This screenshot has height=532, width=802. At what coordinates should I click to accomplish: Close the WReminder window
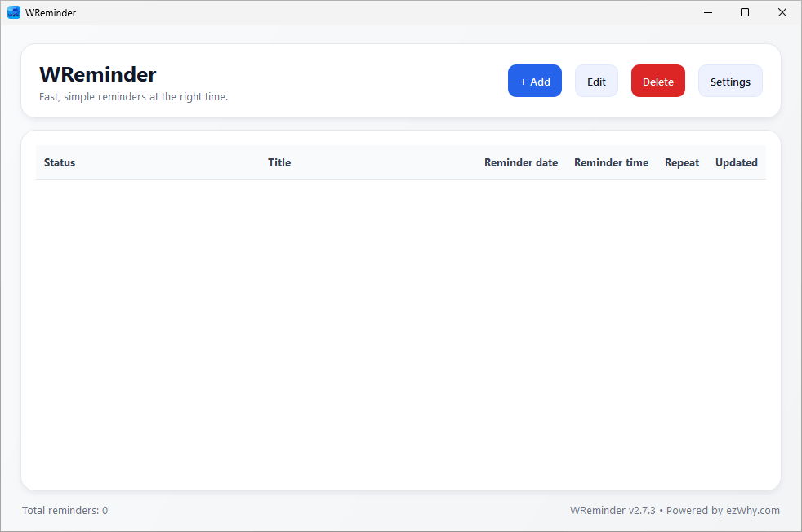782,12
